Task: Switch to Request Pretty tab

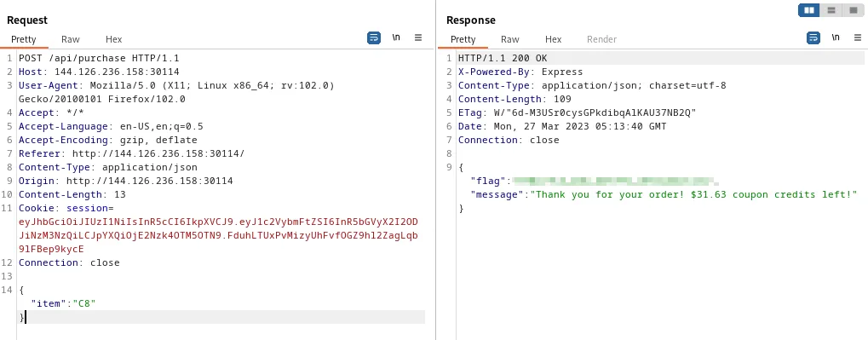Action: point(23,39)
